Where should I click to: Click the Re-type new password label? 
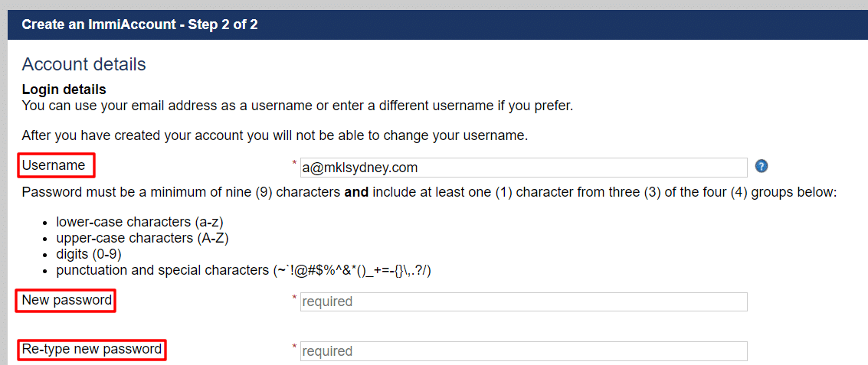tap(92, 350)
